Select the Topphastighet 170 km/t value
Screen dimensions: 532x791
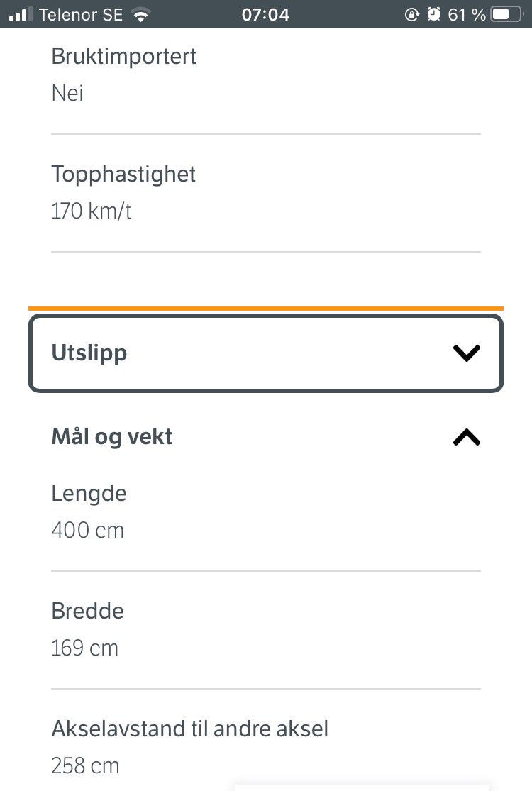(92, 211)
